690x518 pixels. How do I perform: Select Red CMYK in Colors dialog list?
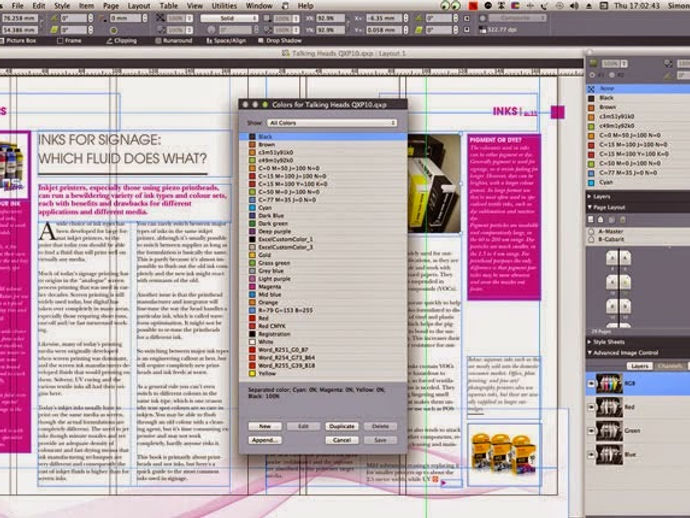click(323, 326)
